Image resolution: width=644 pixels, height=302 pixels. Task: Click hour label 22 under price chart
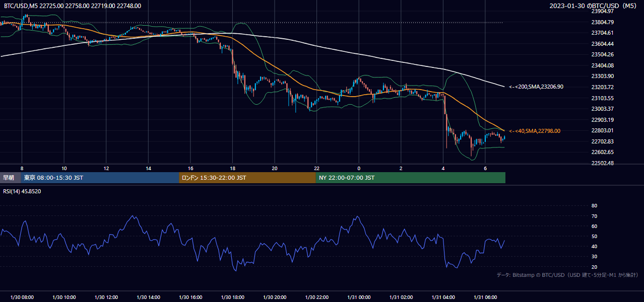316,168
